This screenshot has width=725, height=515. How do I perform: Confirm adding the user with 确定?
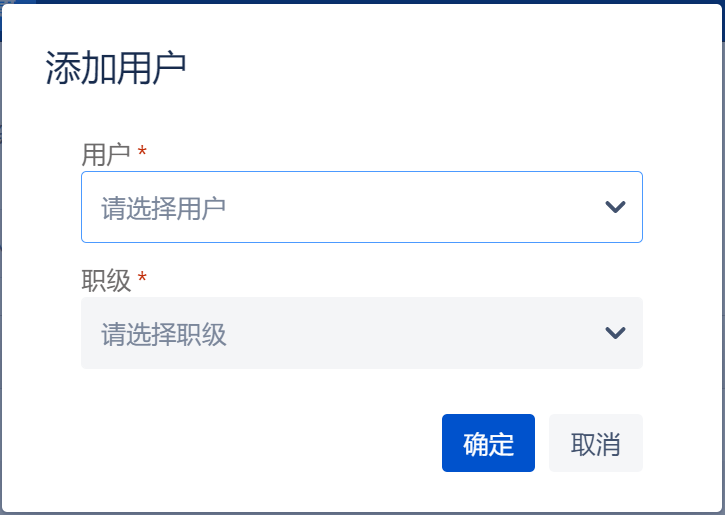tap(488, 443)
